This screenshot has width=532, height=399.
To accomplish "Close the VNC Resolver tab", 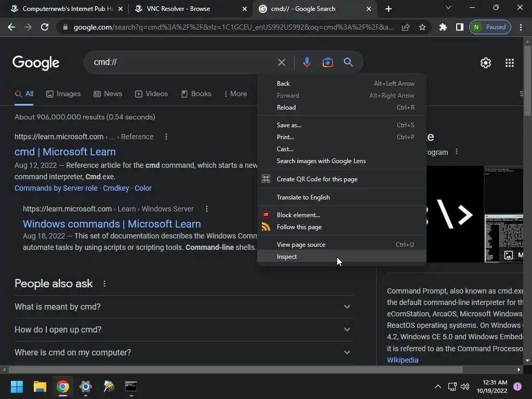I will (x=244, y=9).
